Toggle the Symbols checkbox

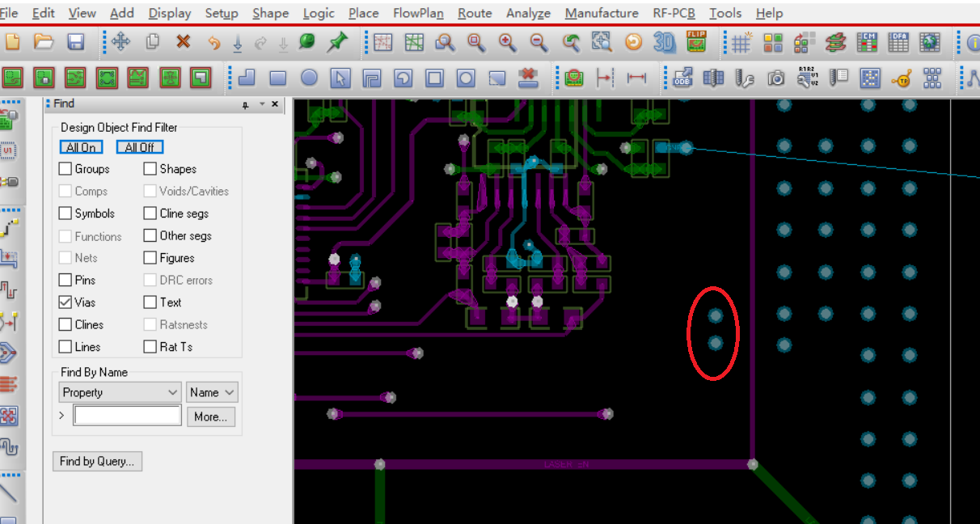65,213
